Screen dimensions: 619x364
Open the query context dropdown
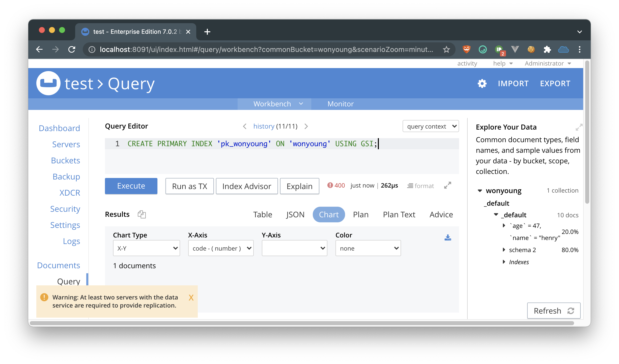click(431, 126)
